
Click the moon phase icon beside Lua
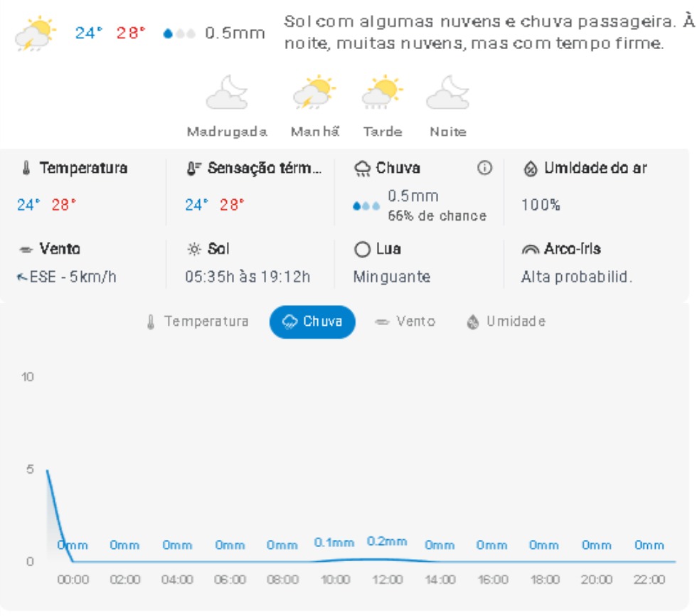pyautogui.click(x=362, y=250)
